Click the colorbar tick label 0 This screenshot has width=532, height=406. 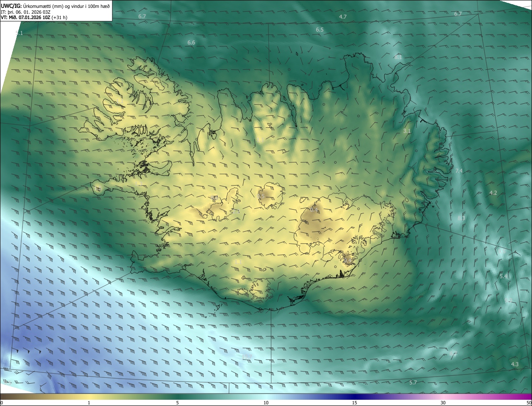point(1,403)
